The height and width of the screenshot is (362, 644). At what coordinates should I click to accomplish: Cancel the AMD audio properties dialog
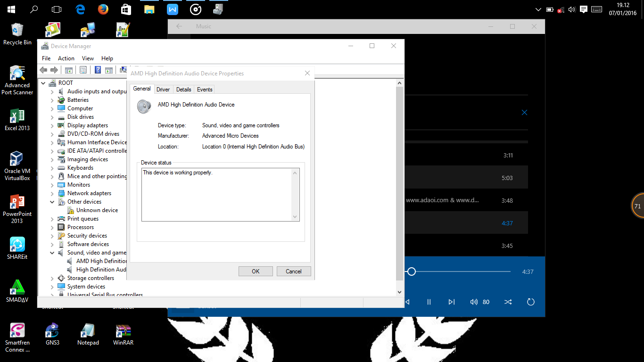(294, 271)
